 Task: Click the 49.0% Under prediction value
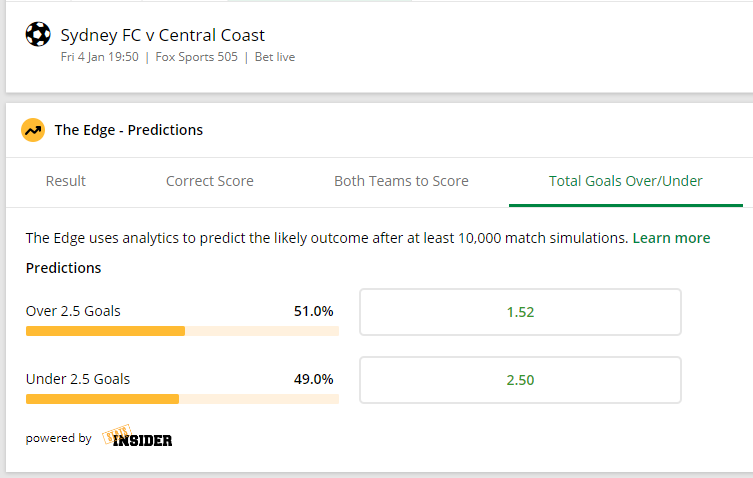coord(314,379)
